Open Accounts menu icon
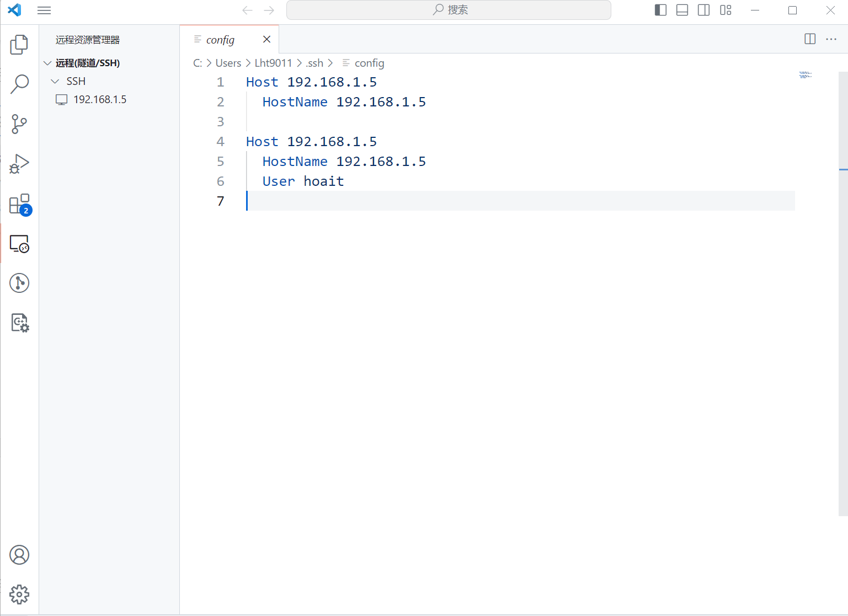 coord(19,555)
